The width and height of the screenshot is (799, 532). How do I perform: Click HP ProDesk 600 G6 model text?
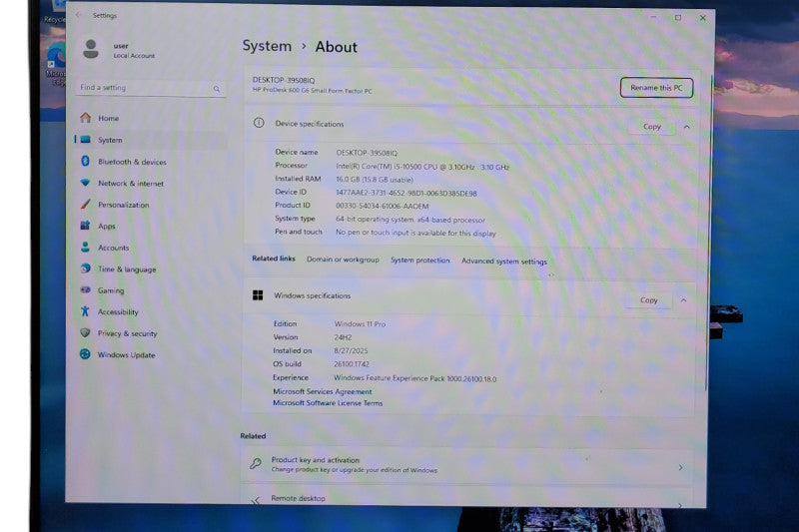pyautogui.click(x=313, y=91)
